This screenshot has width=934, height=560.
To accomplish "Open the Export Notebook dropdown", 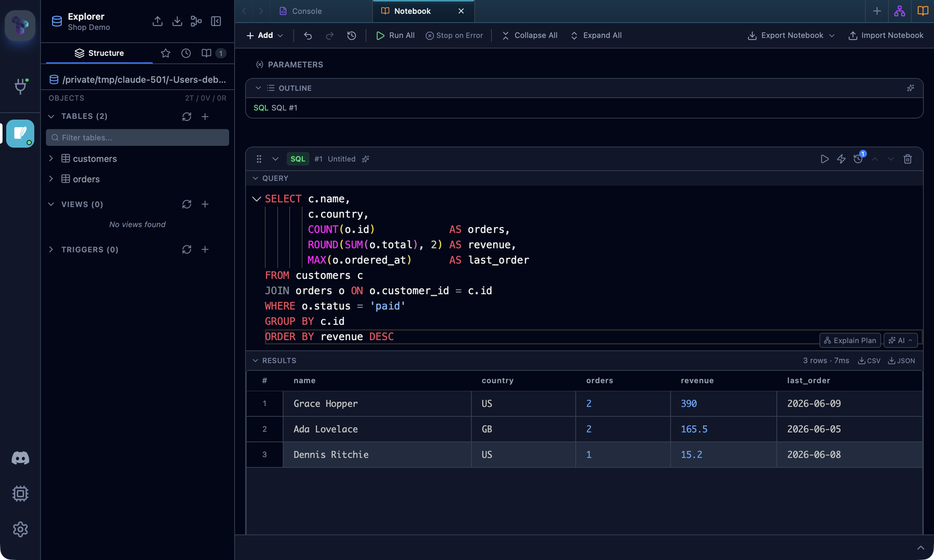I will [791, 36].
